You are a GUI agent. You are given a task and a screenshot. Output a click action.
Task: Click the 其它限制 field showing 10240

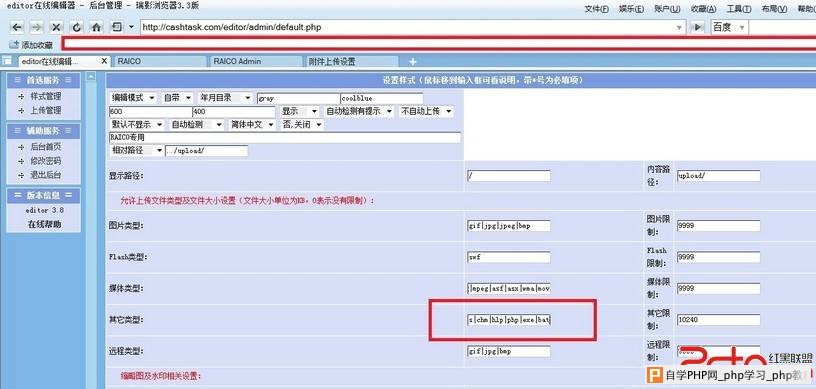tap(718, 320)
